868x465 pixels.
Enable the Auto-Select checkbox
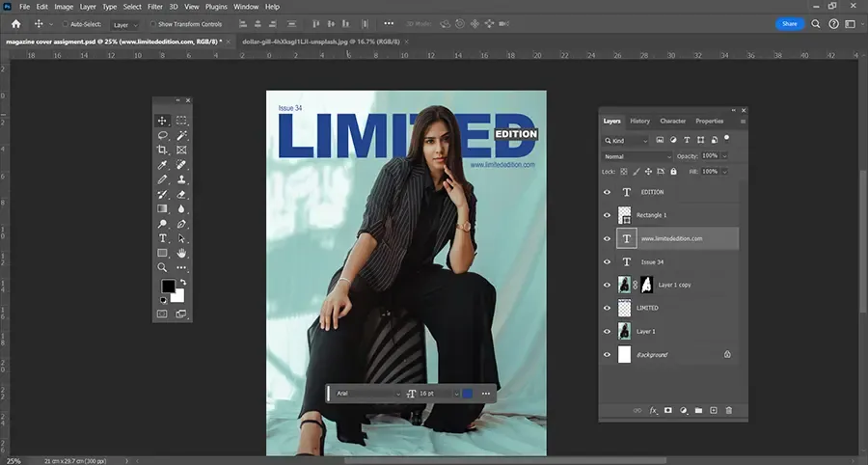click(65, 24)
